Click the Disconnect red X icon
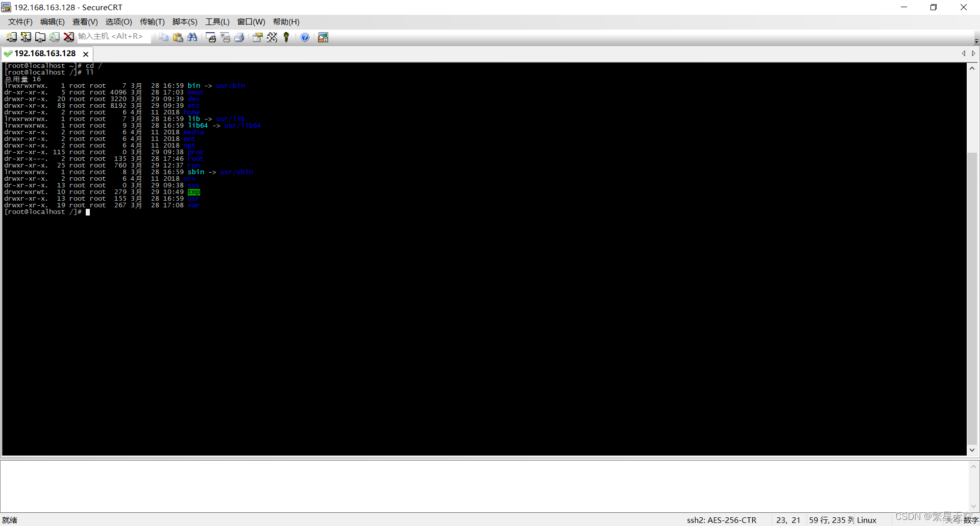980x526 pixels. point(69,37)
